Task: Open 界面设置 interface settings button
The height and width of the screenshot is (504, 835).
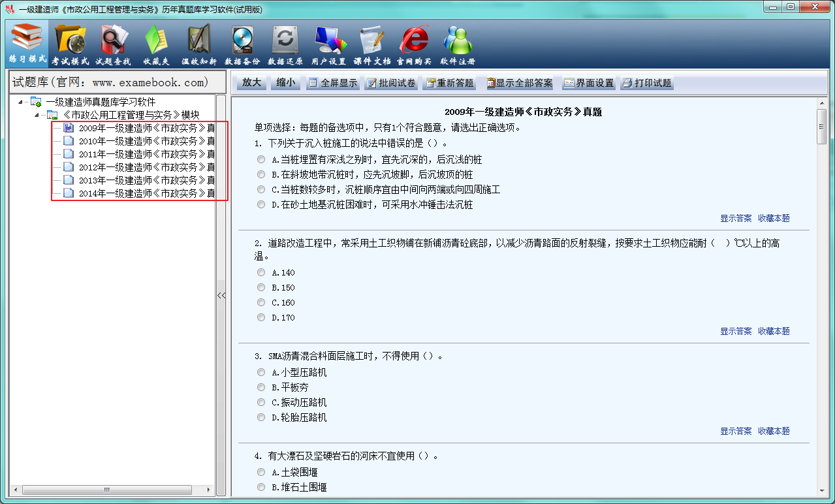Action: click(x=588, y=83)
